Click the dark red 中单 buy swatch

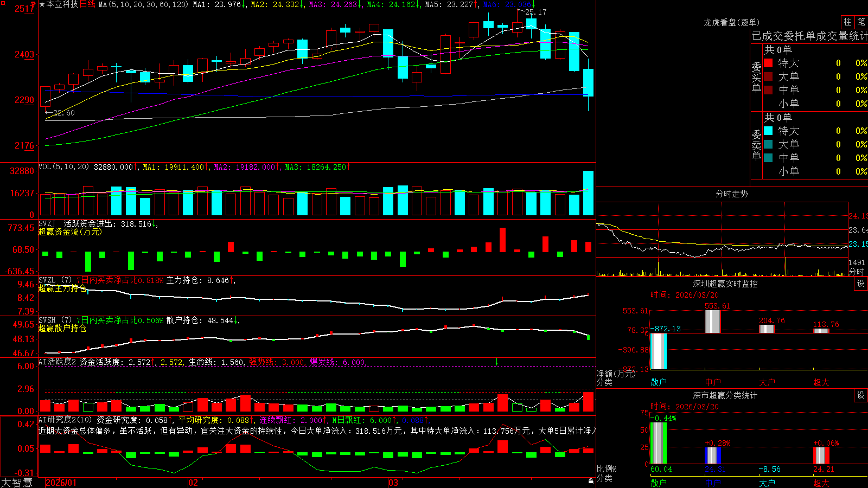(768, 90)
